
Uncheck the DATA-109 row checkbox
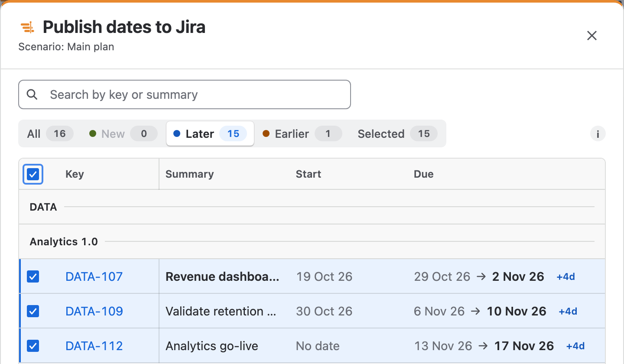click(33, 311)
